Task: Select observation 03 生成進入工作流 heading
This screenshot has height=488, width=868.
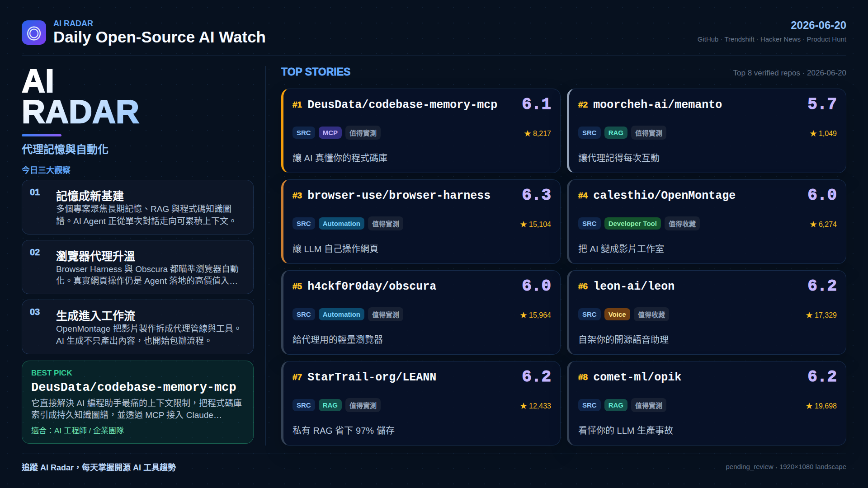Action: (x=95, y=316)
